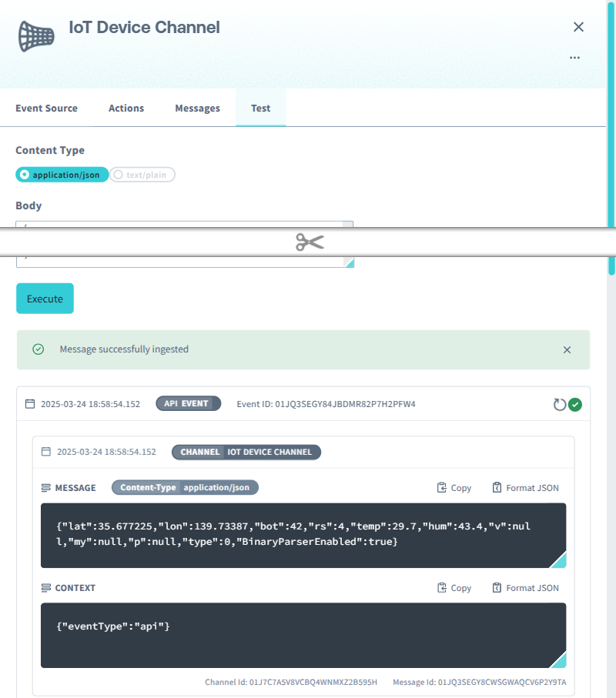This screenshot has height=698, width=616.
Task: Toggle the CHANNEL IOT DEVICE CHANNEL badge
Action: click(x=246, y=452)
